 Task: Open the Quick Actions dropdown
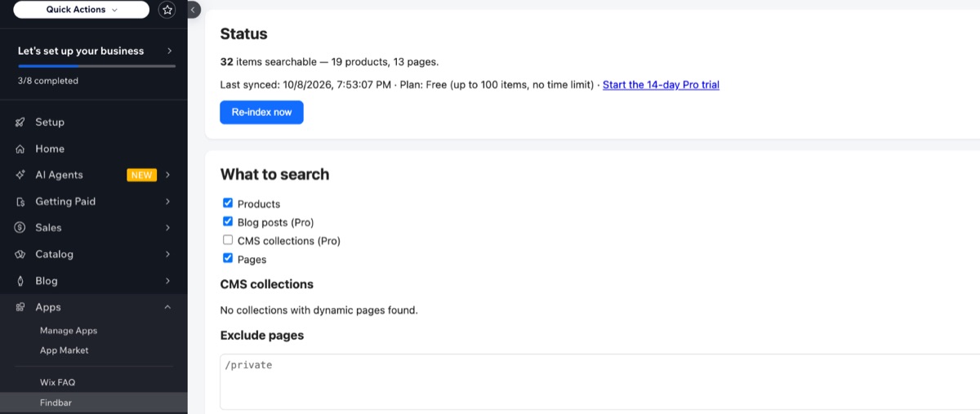[x=82, y=10]
